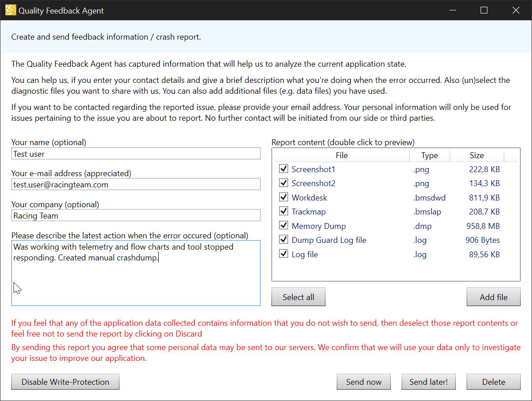
Task: Click the Add file button
Action: click(493, 297)
